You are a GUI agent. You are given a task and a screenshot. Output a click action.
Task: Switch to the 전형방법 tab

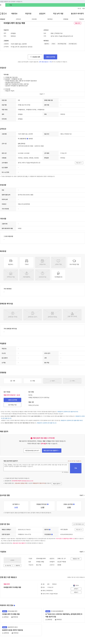[x=66, y=19]
